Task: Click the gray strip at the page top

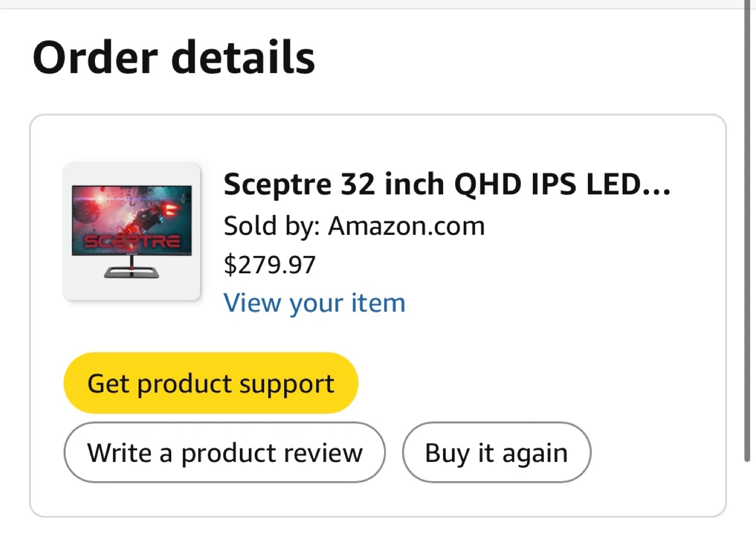Action: coord(367,4)
